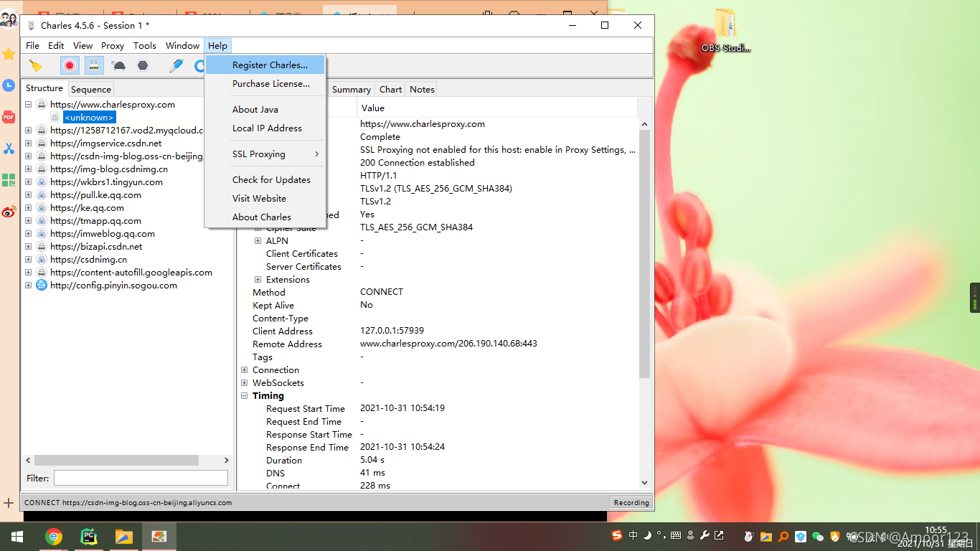Click the Recording indicator in status bar
The width and height of the screenshot is (980, 551).
coord(631,502)
